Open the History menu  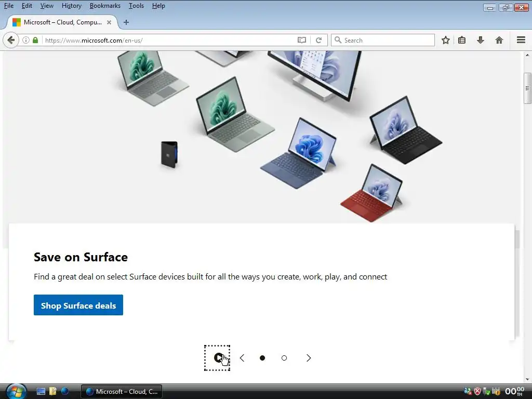(x=72, y=6)
